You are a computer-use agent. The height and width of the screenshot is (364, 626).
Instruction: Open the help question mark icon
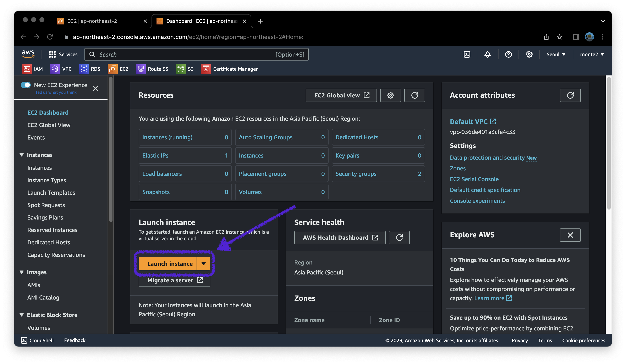point(508,54)
